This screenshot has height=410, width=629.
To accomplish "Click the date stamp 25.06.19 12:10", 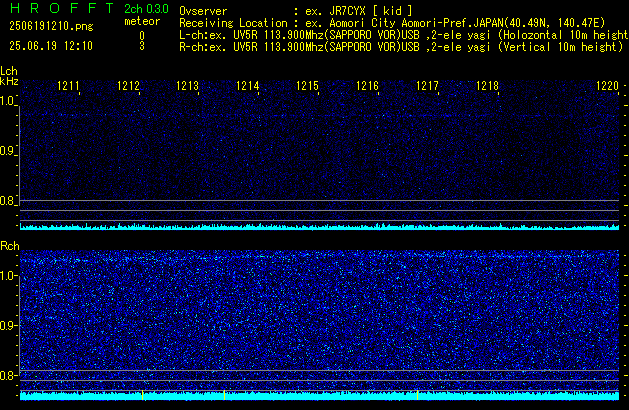I will [x=51, y=46].
